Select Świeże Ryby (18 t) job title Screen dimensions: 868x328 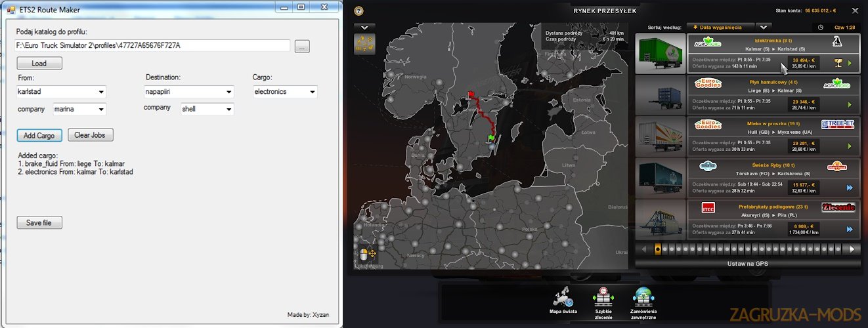[x=772, y=165]
